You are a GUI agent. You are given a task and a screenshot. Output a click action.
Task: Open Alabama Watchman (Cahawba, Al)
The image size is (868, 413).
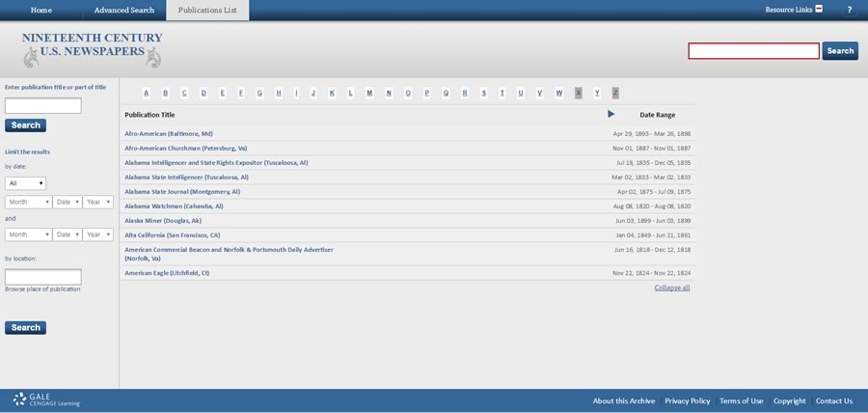pyautogui.click(x=174, y=206)
